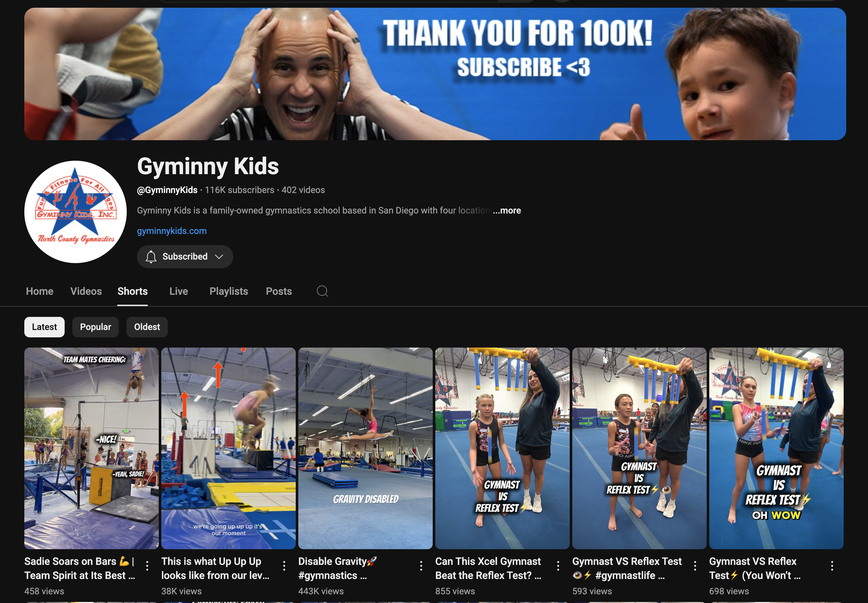The width and height of the screenshot is (868, 603).
Task: Select the Popular sort chip
Action: pyautogui.click(x=95, y=327)
